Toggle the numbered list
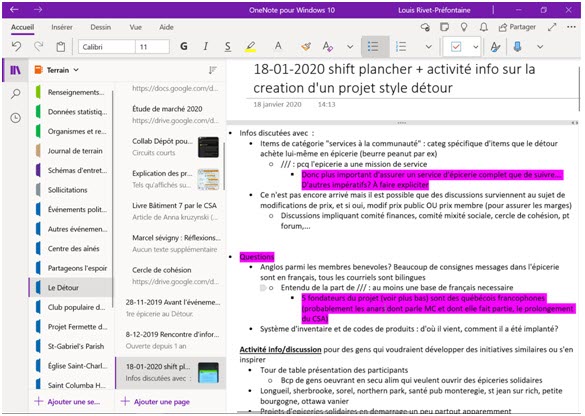This screenshot has width=585, height=416. pyautogui.click(x=401, y=47)
